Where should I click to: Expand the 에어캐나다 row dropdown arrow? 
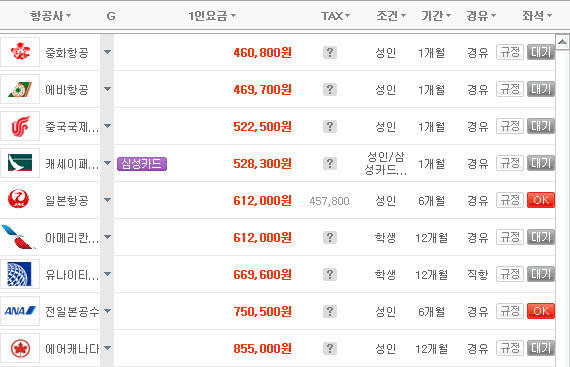pos(107,348)
